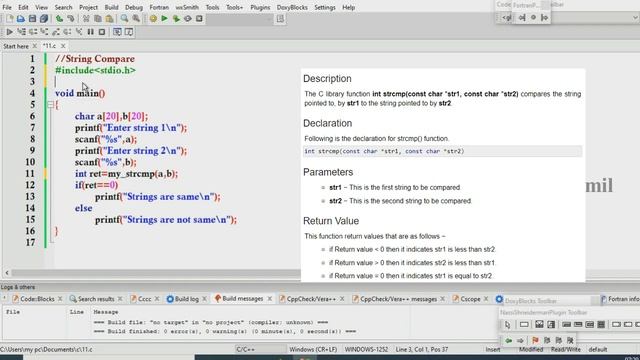
Task: Click the Open file toolbar icon
Action: (21, 19)
